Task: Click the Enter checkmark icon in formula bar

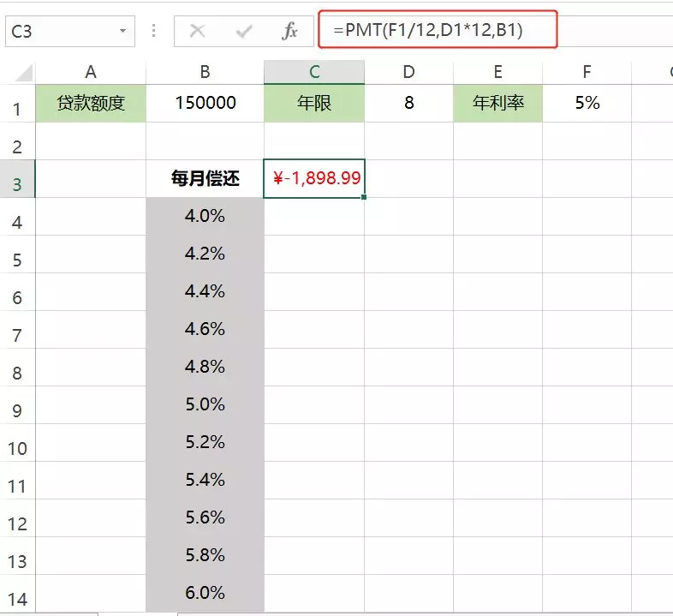Action: [244, 31]
